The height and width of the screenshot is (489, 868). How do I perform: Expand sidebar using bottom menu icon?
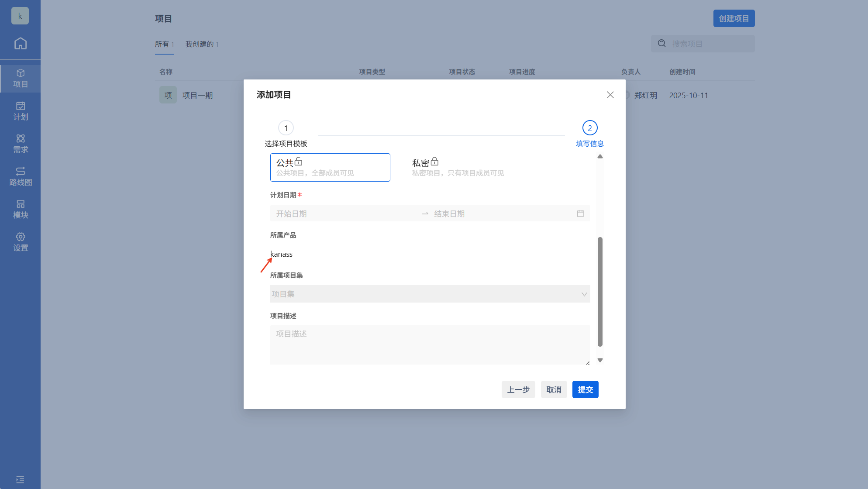[x=20, y=479]
